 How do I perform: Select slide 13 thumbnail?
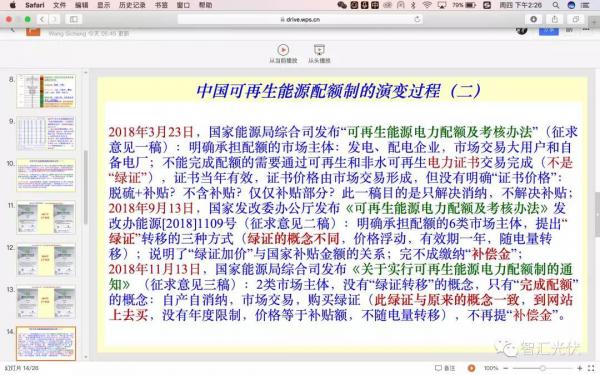[46, 302]
